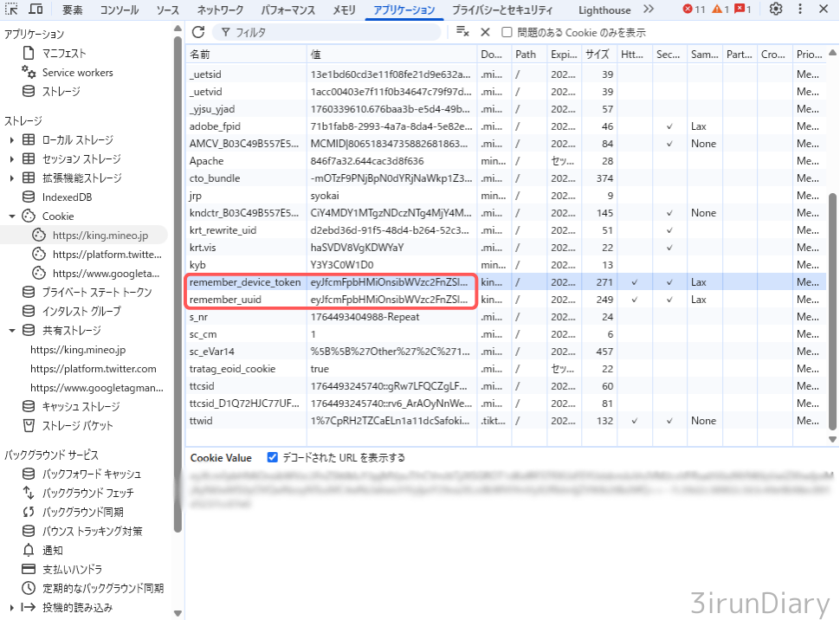Refresh the cookie list
This screenshot has height=620, width=840.
coord(198,32)
